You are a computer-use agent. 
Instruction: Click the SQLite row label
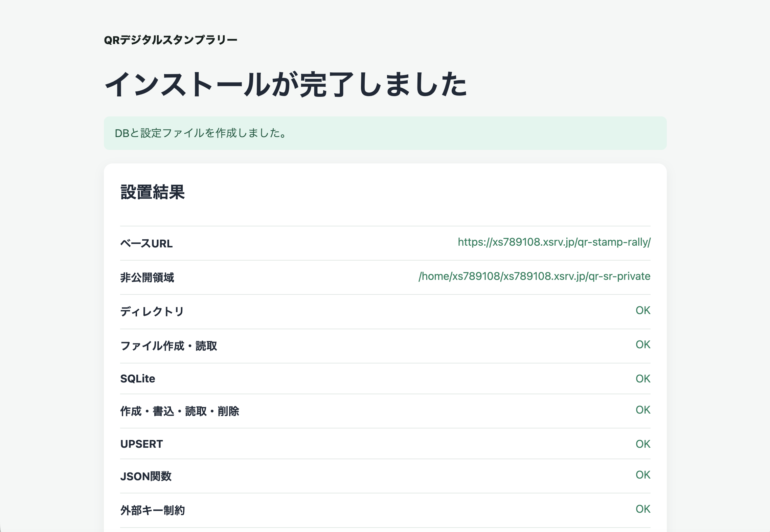(138, 379)
